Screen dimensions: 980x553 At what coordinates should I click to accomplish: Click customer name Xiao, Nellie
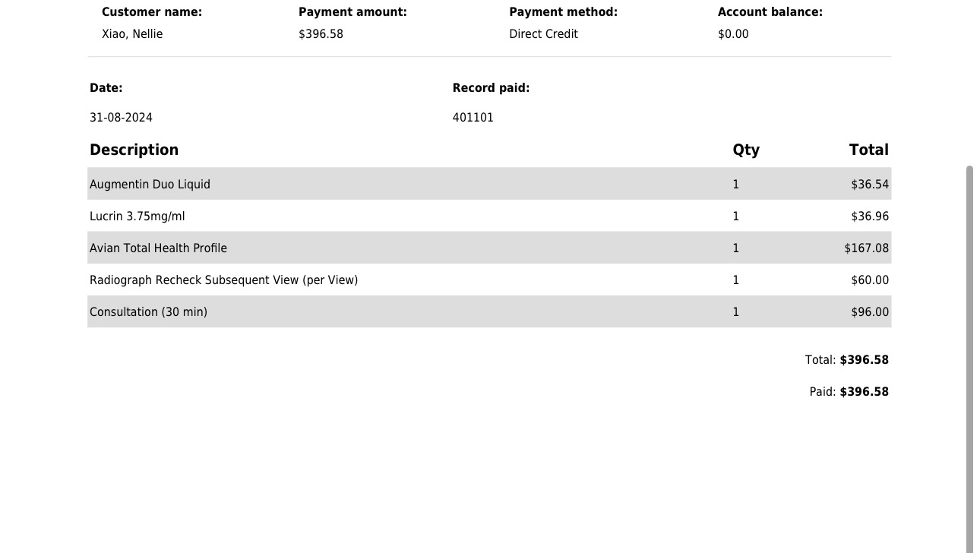click(132, 34)
